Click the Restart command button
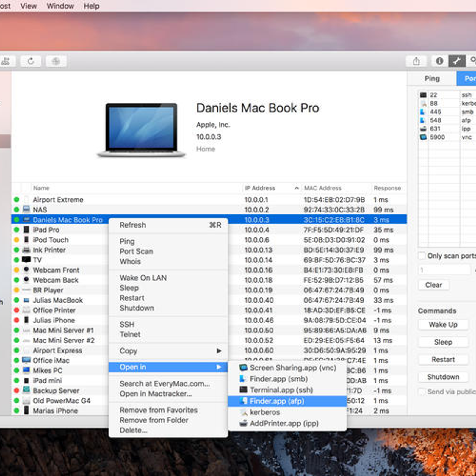The width and height of the screenshot is (476, 476). point(443,359)
